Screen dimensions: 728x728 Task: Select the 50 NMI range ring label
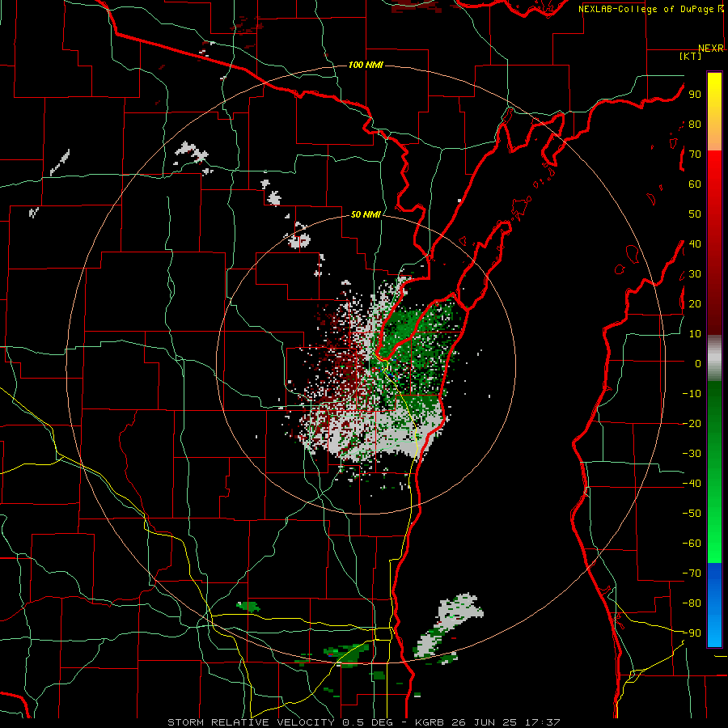pyautogui.click(x=366, y=214)
